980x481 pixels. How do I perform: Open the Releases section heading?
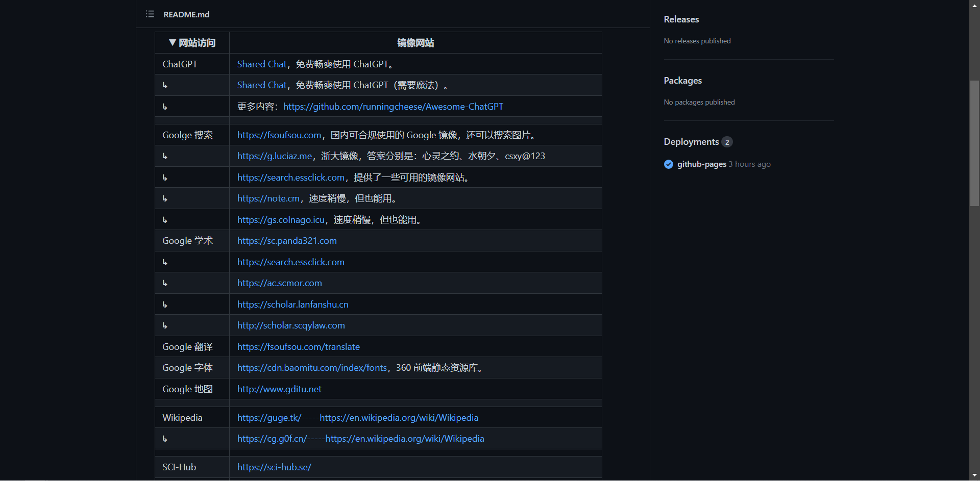tap(681, 19)
